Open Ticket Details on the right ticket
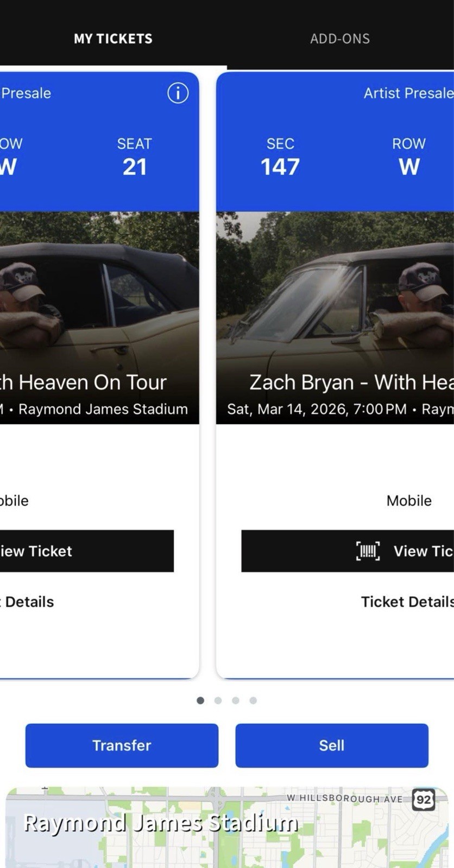This screenshot has width=454, height=868. 407,601
